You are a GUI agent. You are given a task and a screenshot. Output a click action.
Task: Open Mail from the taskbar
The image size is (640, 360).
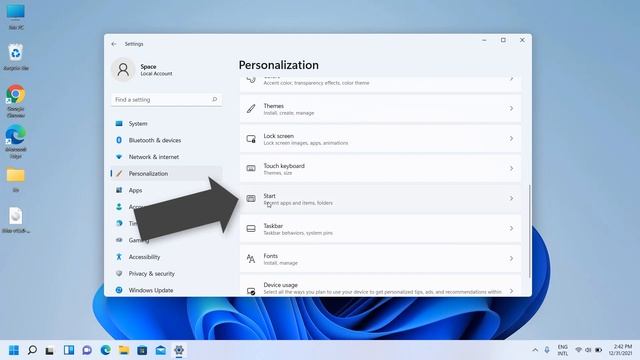pos(161,350)
